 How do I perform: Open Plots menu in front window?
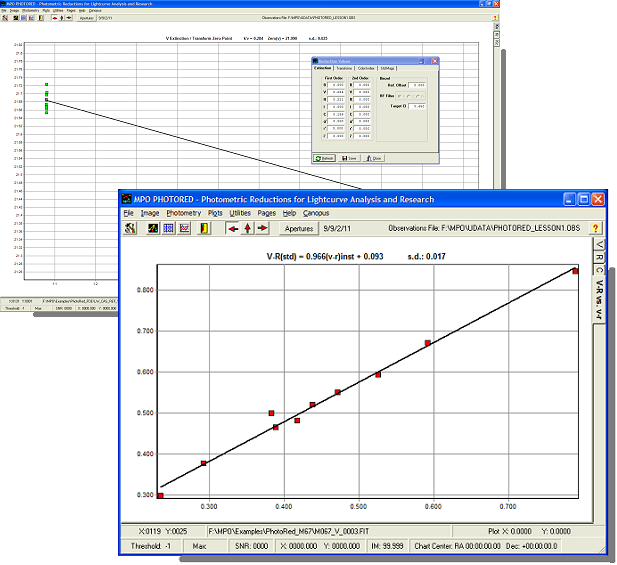pos(215,213)
